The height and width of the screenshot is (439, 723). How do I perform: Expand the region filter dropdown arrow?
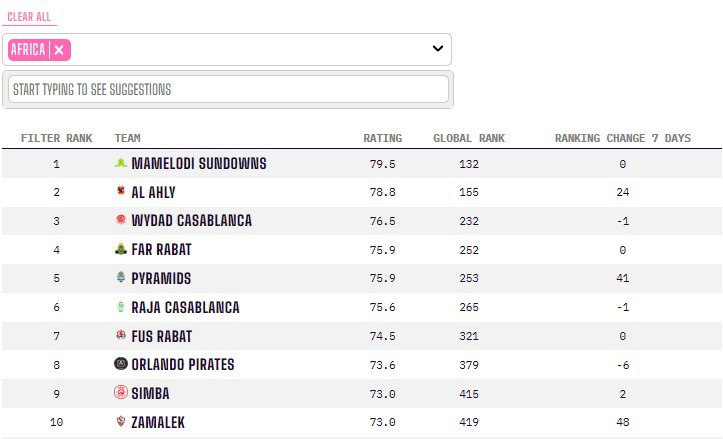[437, 49]
